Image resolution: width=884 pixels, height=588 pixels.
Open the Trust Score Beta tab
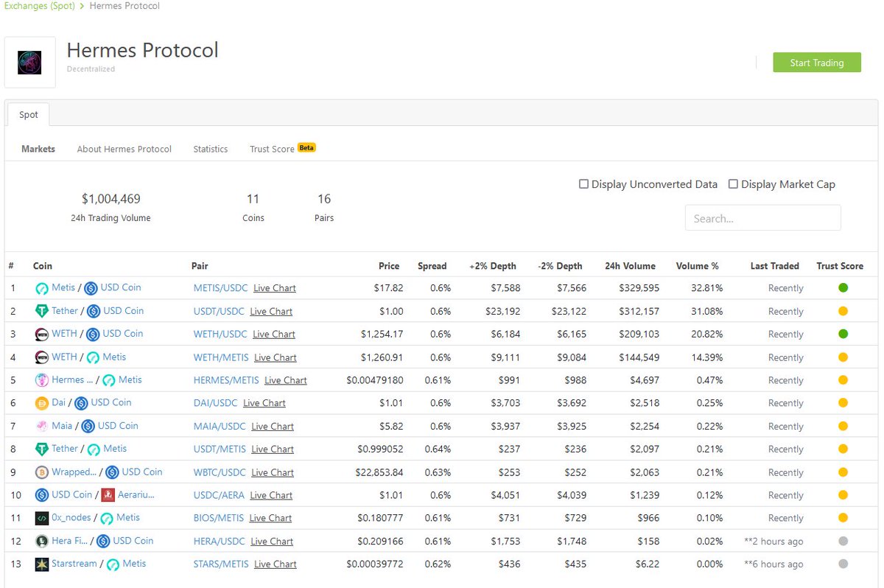pos(283,149)
